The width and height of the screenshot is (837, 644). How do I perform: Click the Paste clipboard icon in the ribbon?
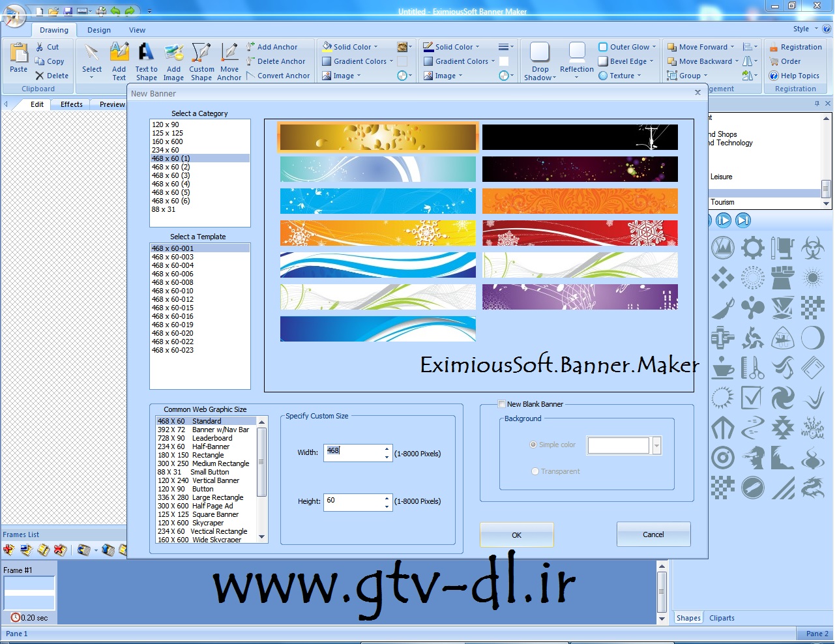click(19, 53)
